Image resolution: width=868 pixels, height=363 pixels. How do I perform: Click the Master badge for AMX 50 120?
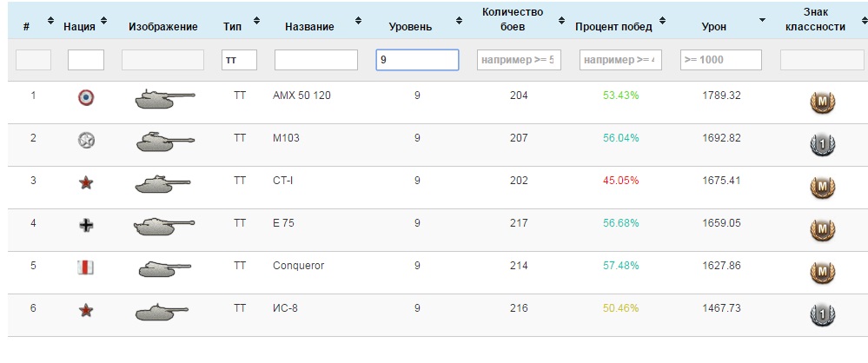tap(822, 103)
